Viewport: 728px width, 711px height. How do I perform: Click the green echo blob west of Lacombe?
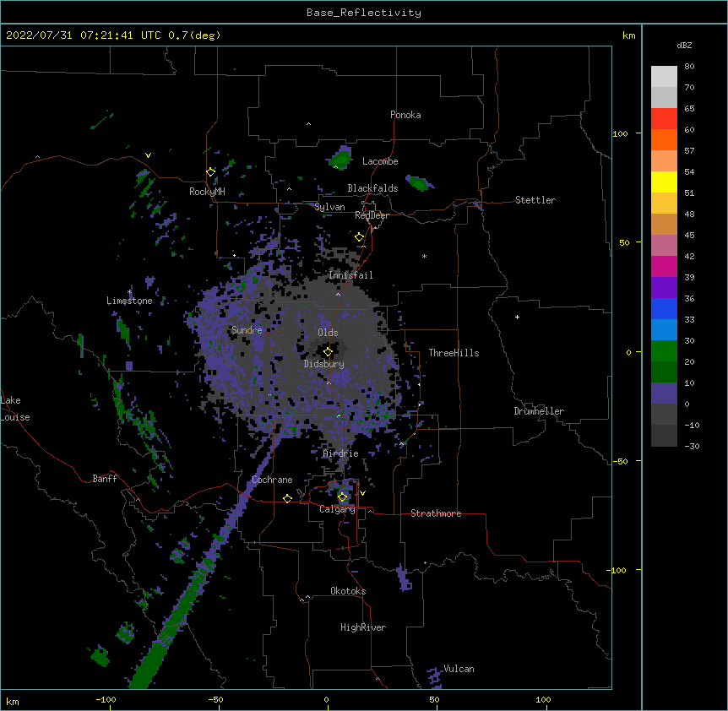pos(342,159)
